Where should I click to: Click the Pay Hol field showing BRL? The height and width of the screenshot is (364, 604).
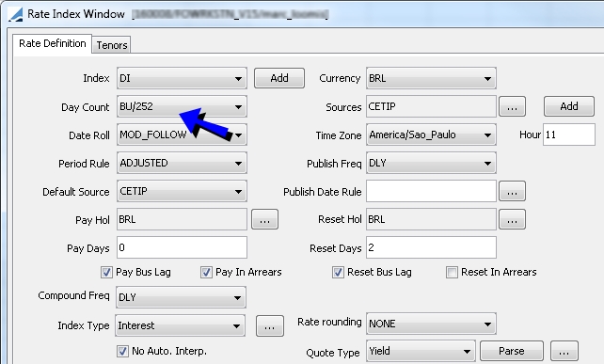tap(182, 219)
